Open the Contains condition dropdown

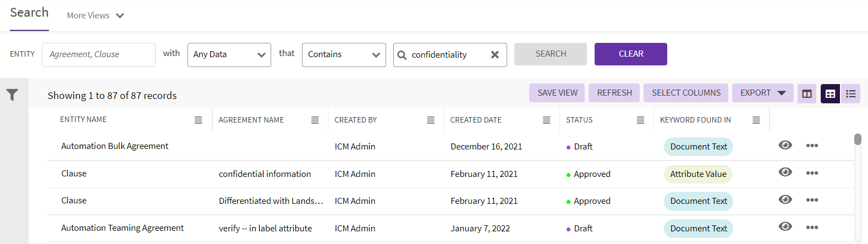pos(344,55)
